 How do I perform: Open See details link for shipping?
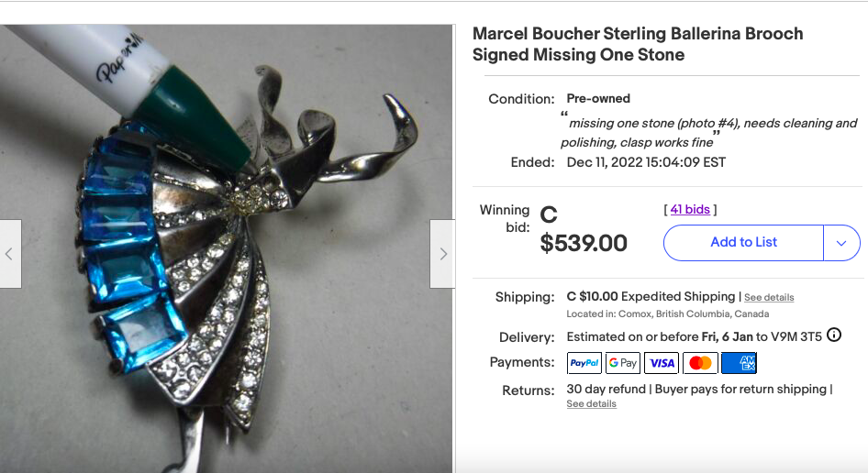(x=769, y=298)
